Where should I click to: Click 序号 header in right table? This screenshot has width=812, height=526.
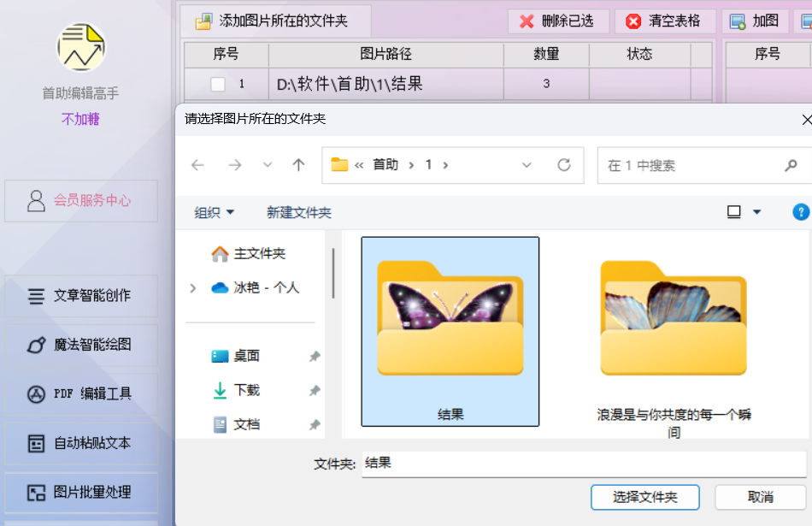[x=768, y=54]
